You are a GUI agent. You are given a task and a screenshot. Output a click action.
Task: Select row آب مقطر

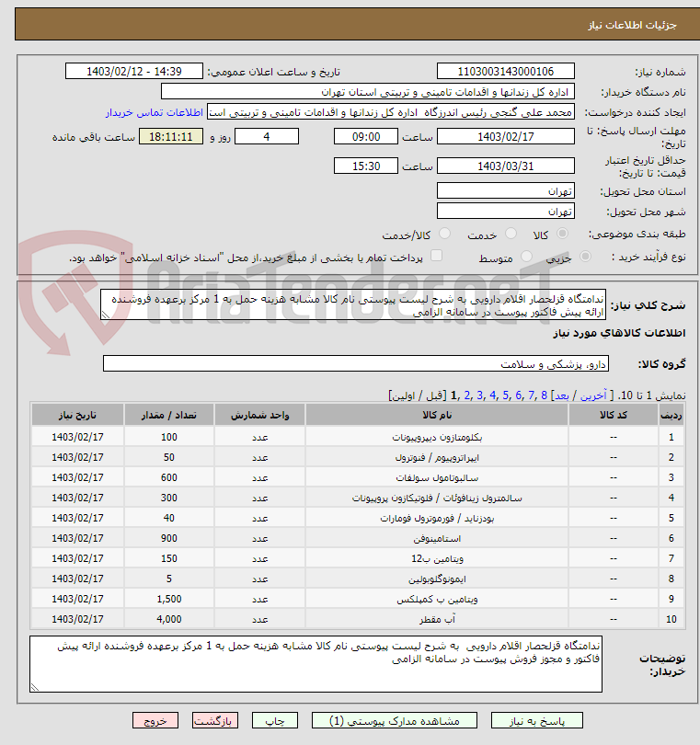(358, 619)
